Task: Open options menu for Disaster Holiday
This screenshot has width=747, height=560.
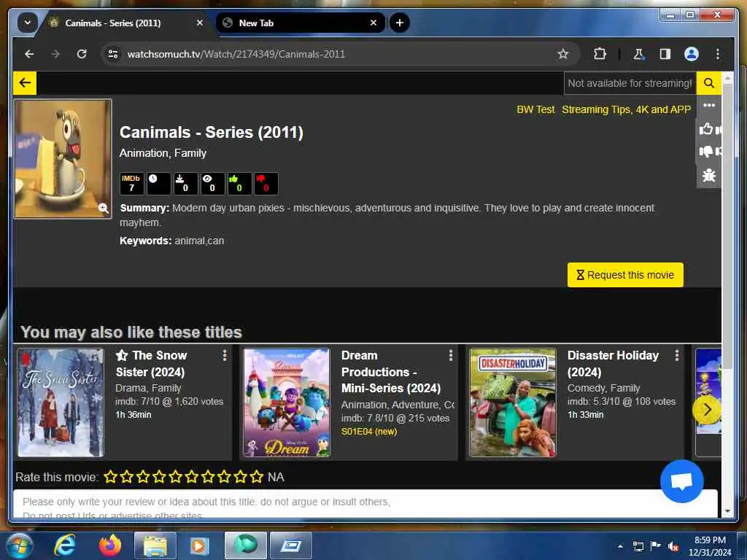Action: pyautogui.click(x=677, y=355)
